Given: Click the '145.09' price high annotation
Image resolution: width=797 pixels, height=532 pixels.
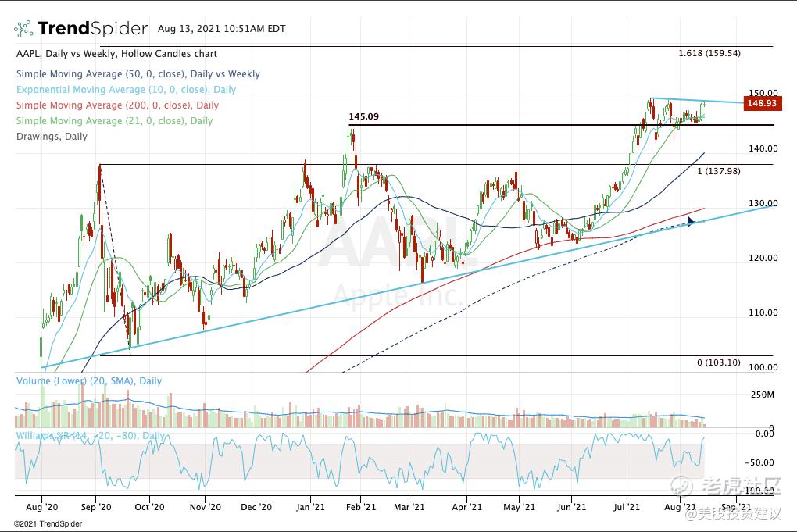Looking at the screenshot, I should (363, 116).
